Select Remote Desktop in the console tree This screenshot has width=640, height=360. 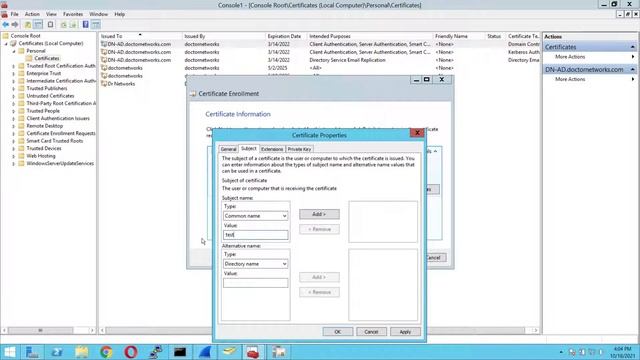44,126
